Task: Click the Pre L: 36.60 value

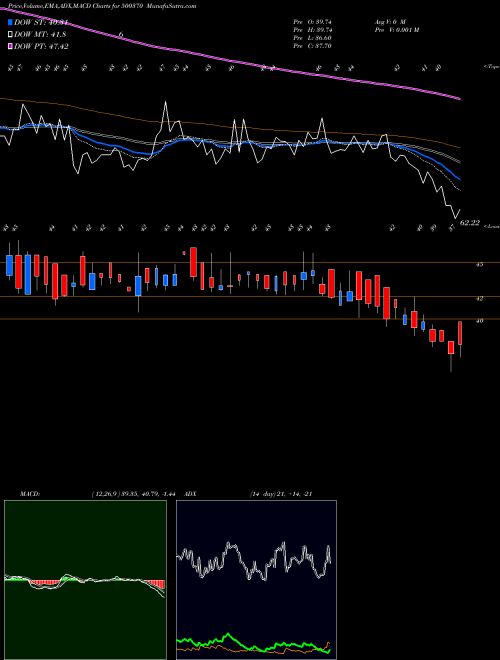Action: point(313,38)
